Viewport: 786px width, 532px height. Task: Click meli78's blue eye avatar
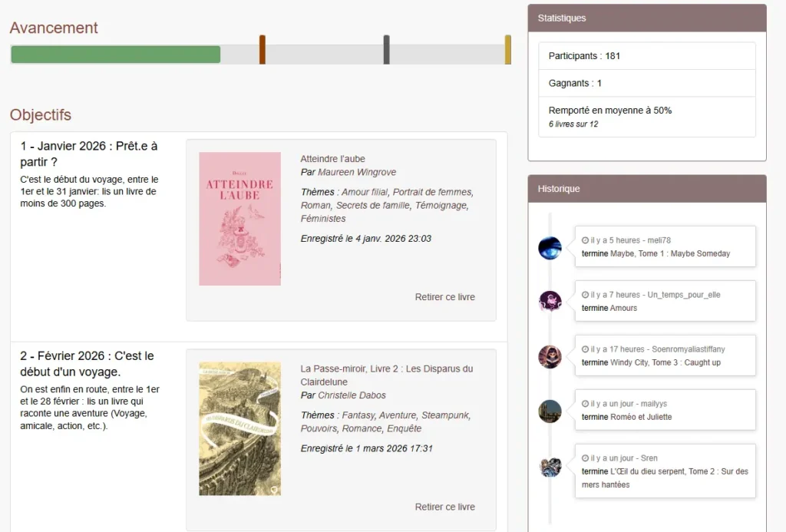click(550, 248)
